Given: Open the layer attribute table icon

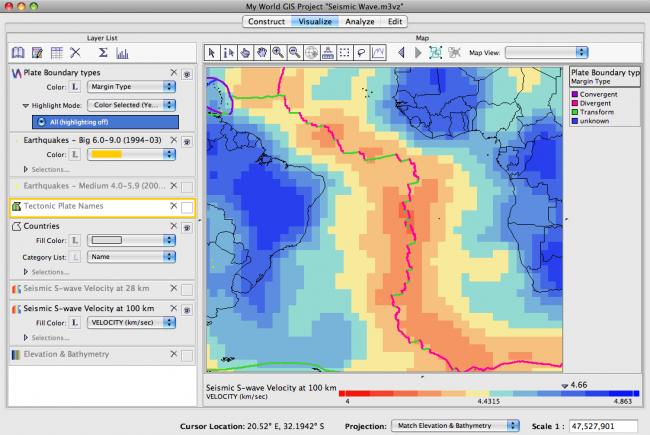Looking at the screenshot, I should pyautogui.click(x=55, y=52).
